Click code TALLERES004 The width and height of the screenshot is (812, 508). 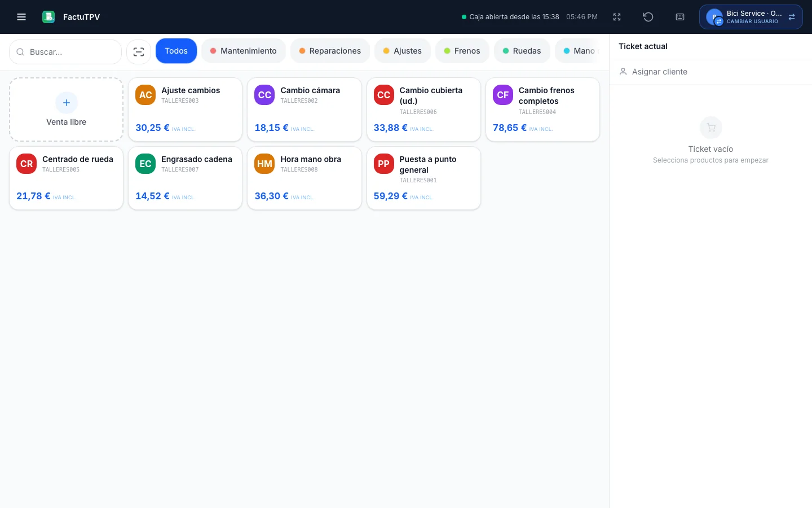[x=537, y=112]
